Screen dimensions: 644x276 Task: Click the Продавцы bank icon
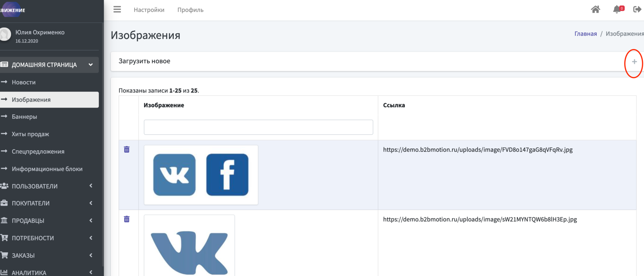(4, 220)
